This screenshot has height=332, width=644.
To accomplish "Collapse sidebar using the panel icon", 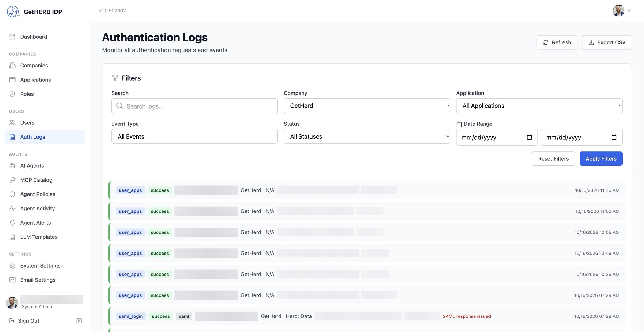I will (79, 321).
